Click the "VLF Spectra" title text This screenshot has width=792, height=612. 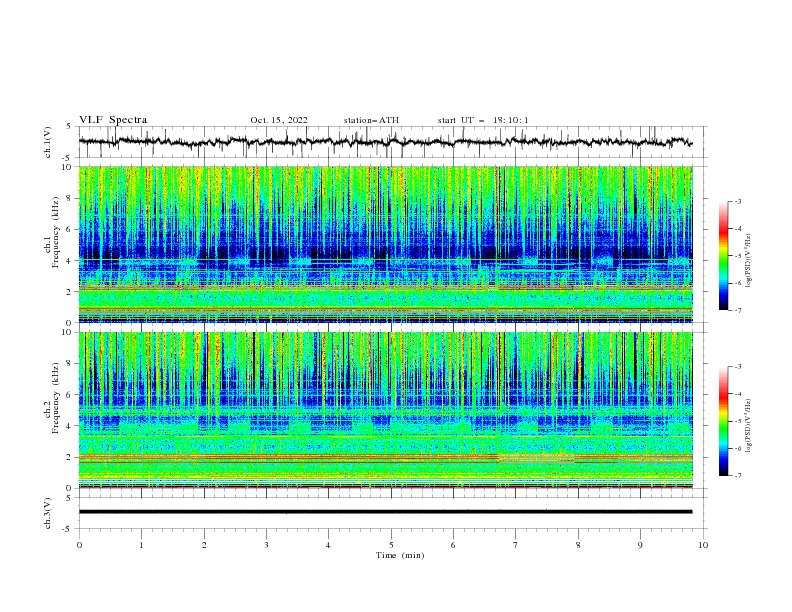click(x=113, y=120)
